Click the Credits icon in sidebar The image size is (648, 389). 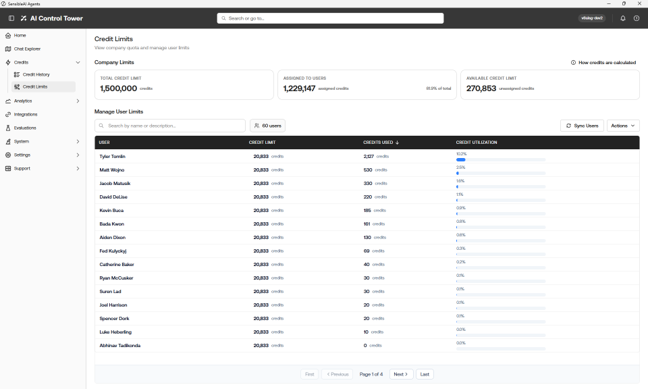[x=8, y=62]
